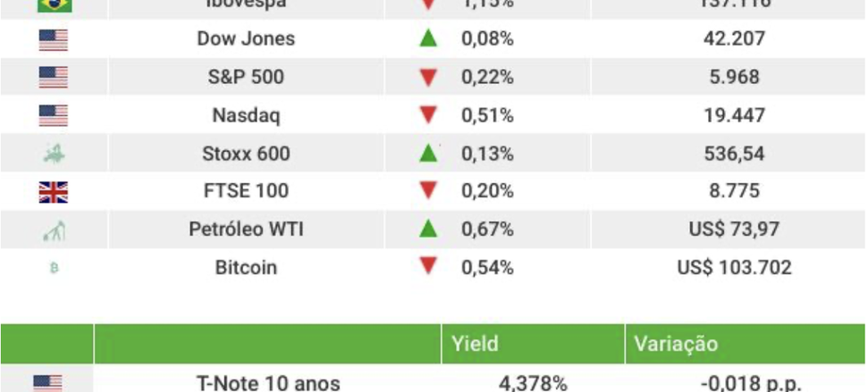This screenshot has height=392, width=868.
Task: Click the Brazil flag beside Ibovespa
Action: [55, 4]
